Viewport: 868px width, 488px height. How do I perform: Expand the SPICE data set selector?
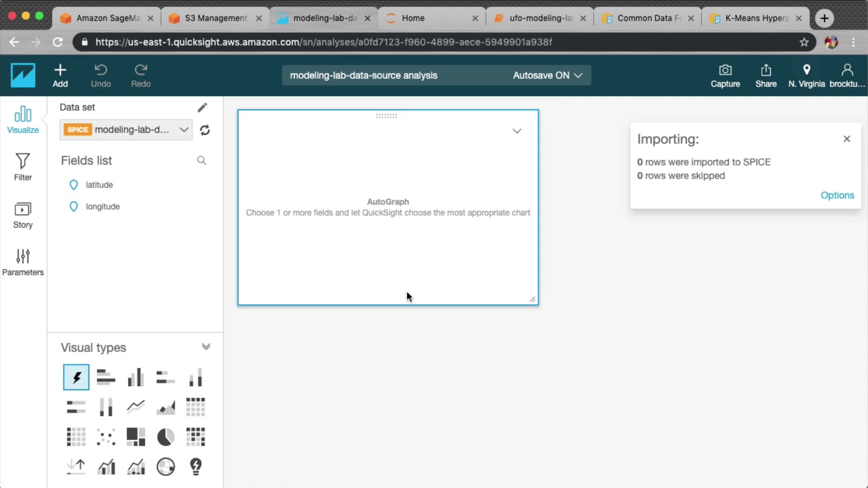[183, 130]
